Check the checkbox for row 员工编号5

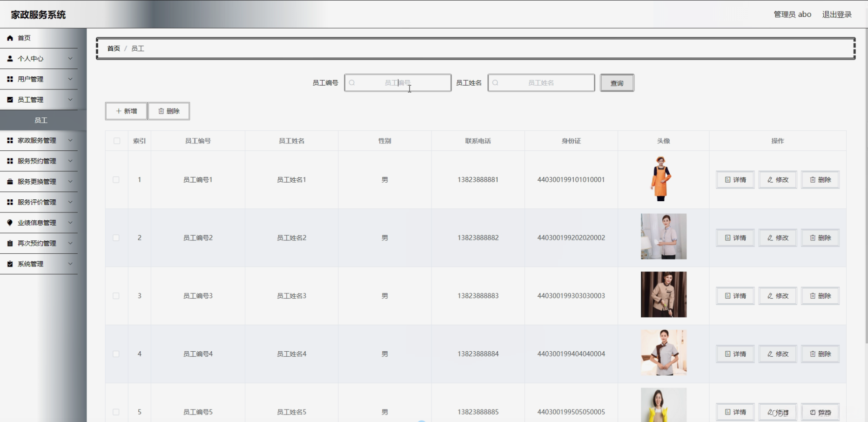(116, 412)
